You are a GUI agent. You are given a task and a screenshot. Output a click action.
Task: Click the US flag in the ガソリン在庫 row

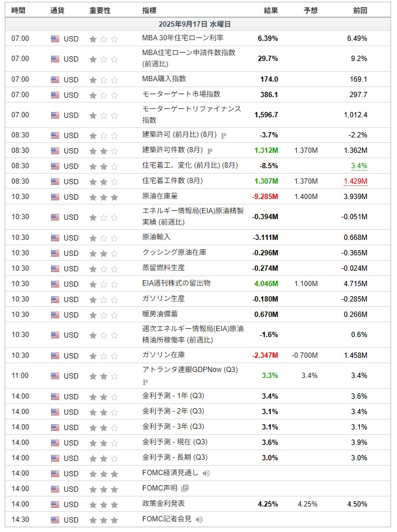(x=55, y=355)
